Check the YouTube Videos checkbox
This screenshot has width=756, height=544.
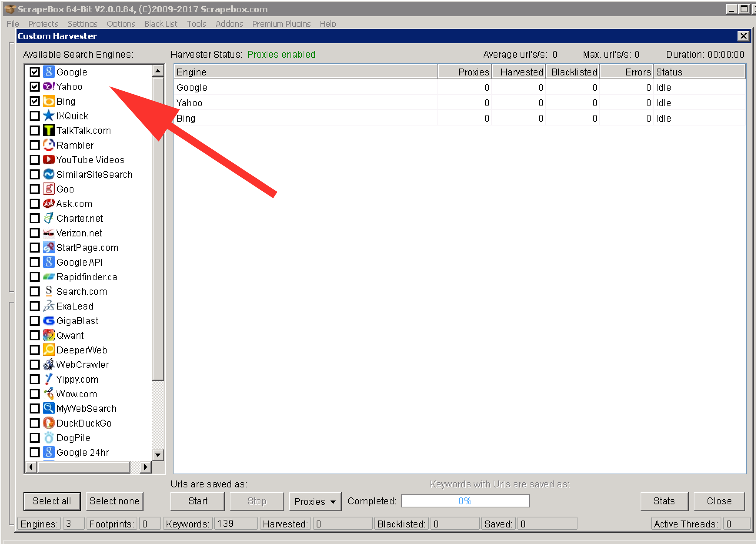point(35,160)
